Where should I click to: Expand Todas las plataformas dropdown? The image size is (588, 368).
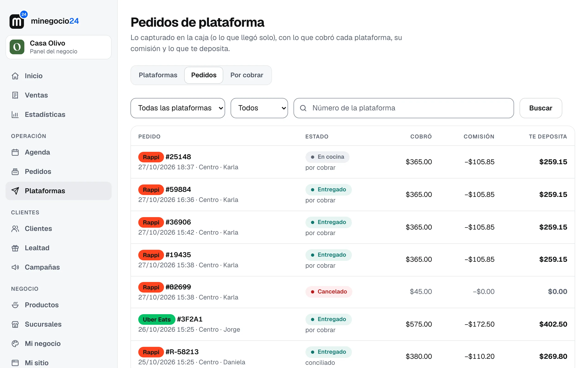(x=178, y=108)
